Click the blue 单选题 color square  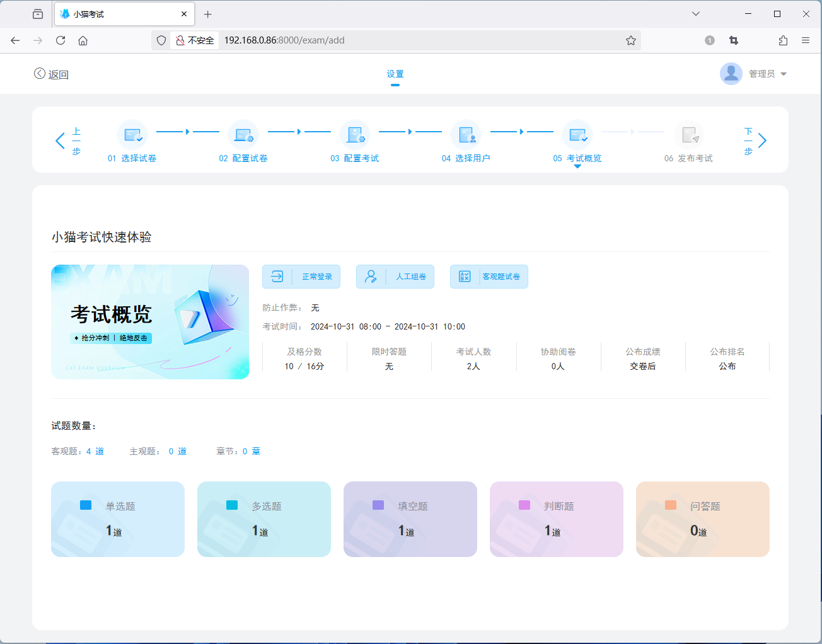pyautogui.click(x=86, y=505)
